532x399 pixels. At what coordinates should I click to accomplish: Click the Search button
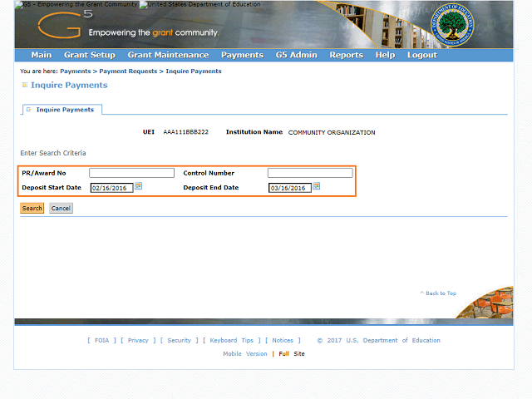[32, 208]
